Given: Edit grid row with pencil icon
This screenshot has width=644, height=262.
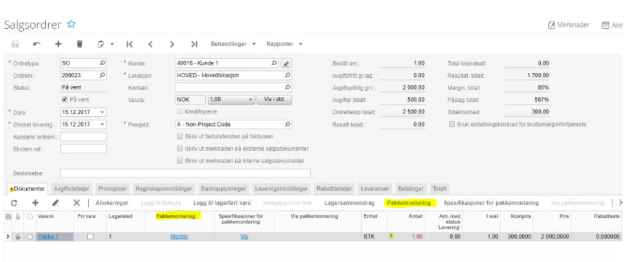Looking at the screenshot, I should pyautogui.click(x=56, y=203).
